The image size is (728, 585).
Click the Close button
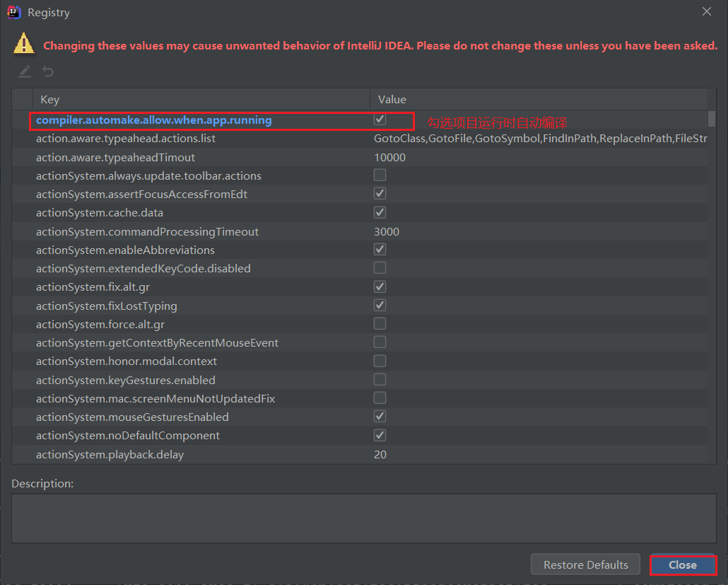coord(683,565)
